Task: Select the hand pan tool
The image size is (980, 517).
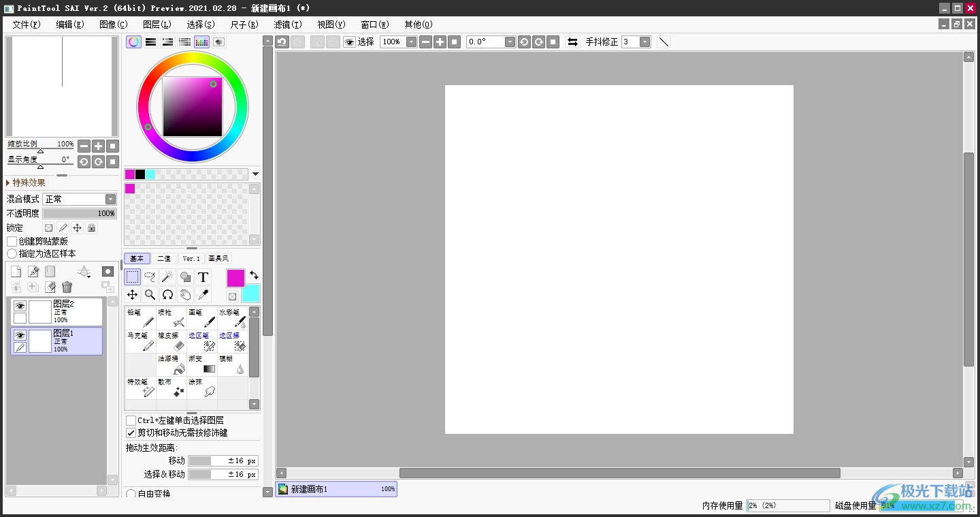Action: pyautogui.click(x=185, y=294)
